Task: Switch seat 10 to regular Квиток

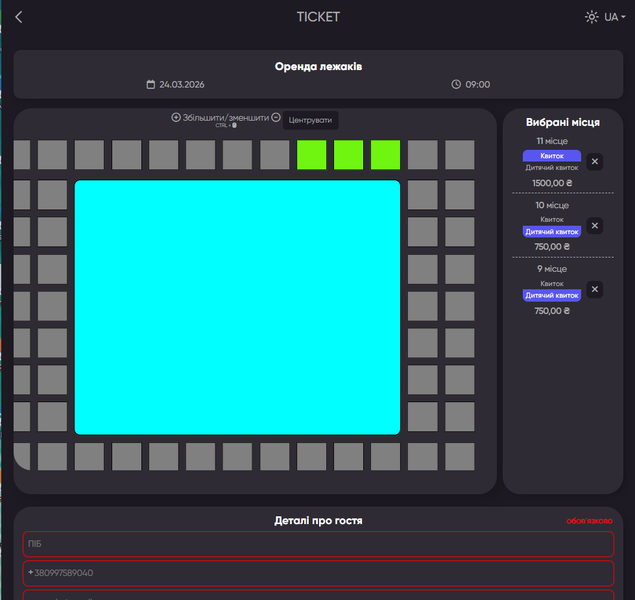Action: [x=552, y=219]
